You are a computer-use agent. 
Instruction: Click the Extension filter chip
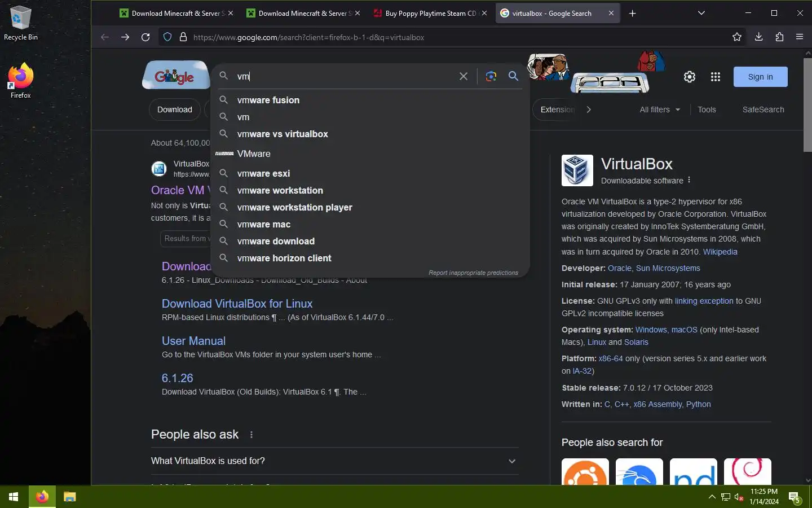tap(556, 110)
